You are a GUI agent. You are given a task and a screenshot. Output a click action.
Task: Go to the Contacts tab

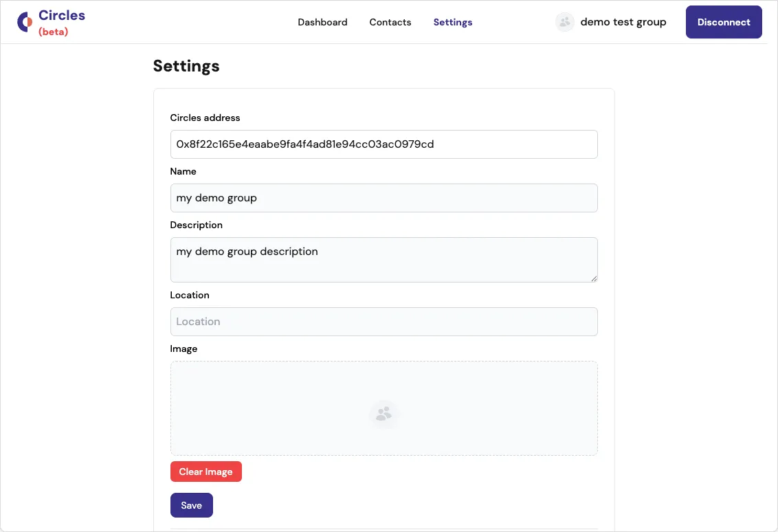[390, 22]
